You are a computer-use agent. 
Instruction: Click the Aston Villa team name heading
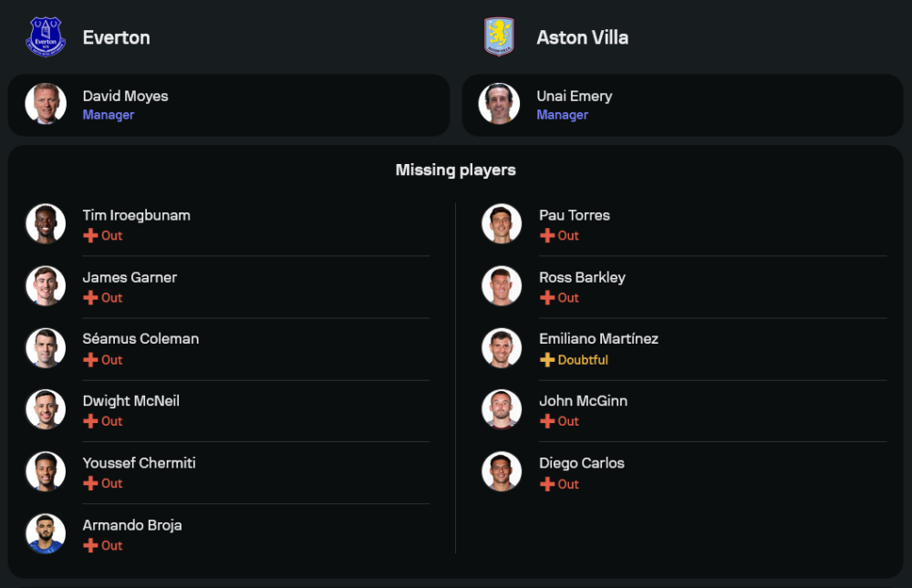point(582,37)
